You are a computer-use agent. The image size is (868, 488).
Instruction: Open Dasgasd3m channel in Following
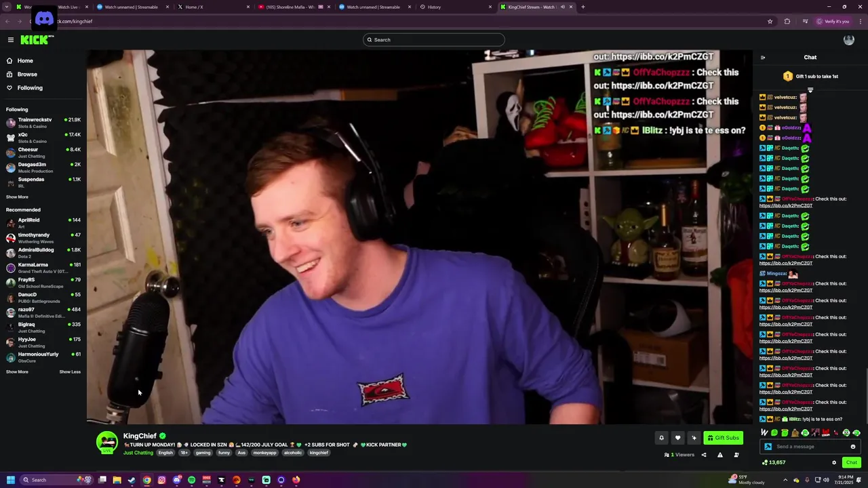pyautogui.click(x=43, y=167)
